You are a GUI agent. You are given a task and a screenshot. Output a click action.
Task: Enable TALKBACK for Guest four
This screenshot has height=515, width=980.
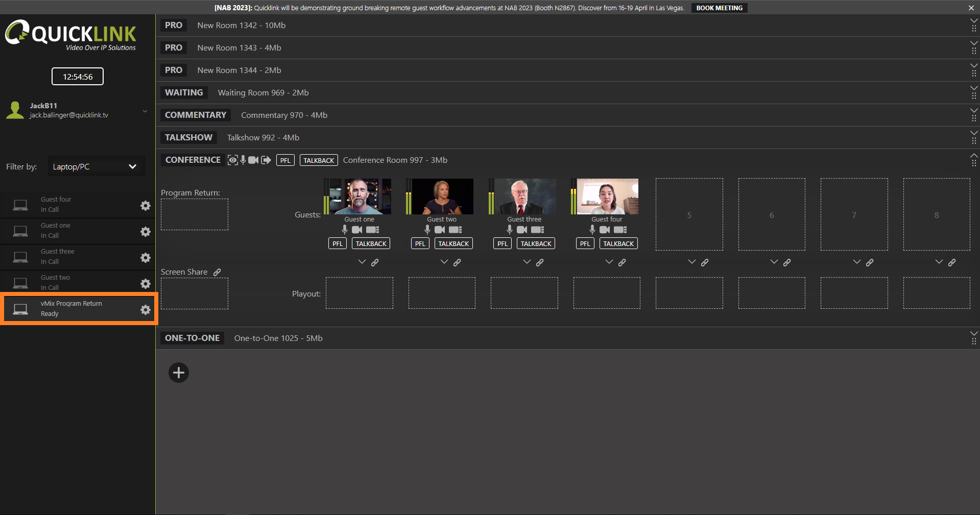(x=618, y=243)
